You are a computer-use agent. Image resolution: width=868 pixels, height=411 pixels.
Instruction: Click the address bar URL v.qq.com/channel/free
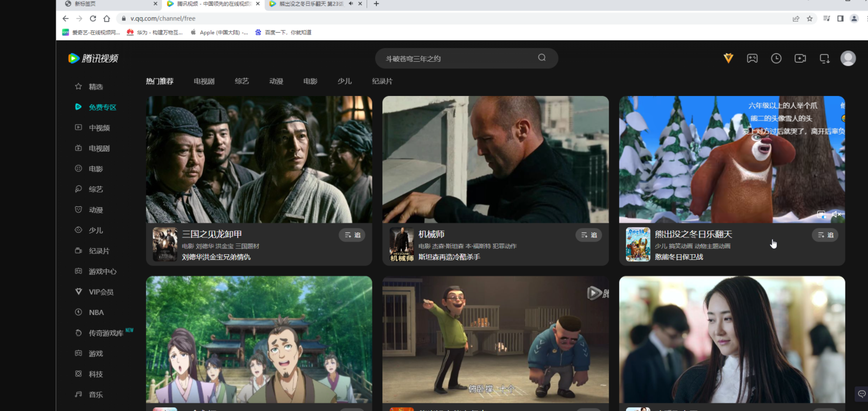pyautogui.click(x=163, y=18)
